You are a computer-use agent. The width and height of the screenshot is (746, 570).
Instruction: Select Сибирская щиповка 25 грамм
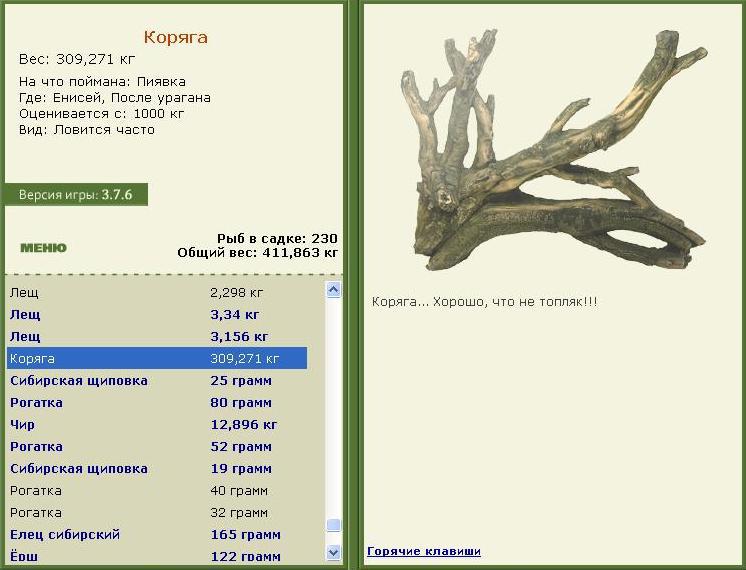157,381
